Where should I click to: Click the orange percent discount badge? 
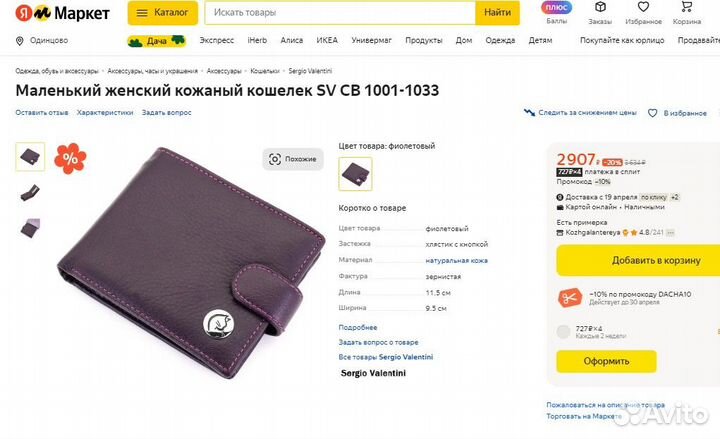point(70,158)
